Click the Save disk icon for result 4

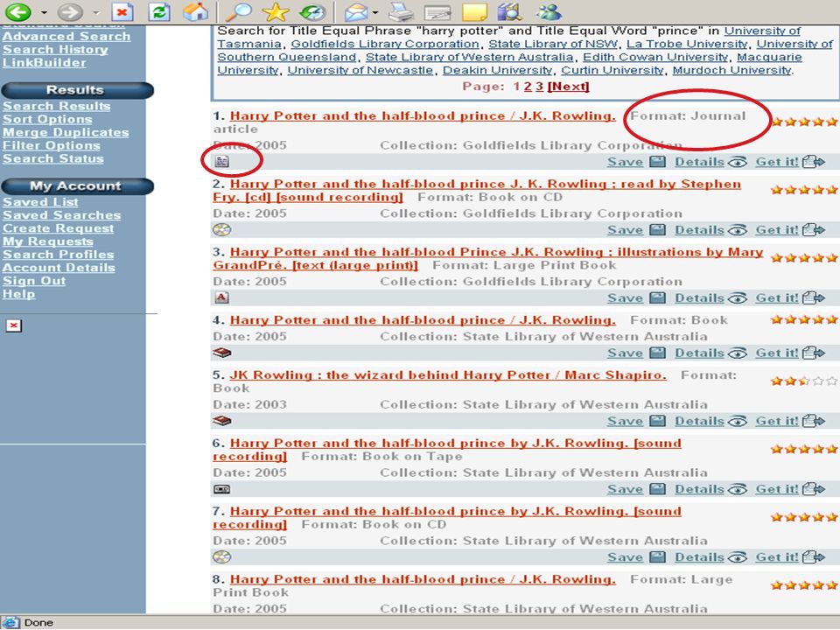[657, 353]
